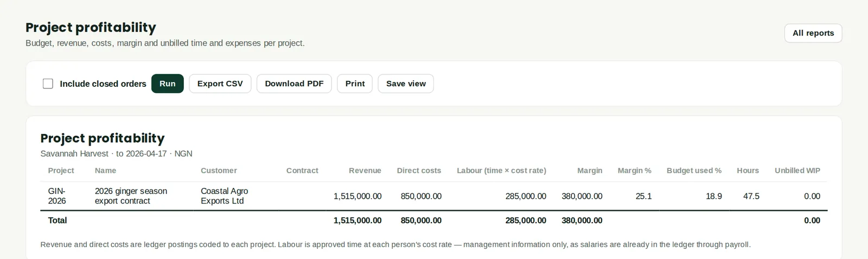Select the Direct costs column header
Image resolution: width=868 pixels, height=259 pixels.
coord(419,170)
